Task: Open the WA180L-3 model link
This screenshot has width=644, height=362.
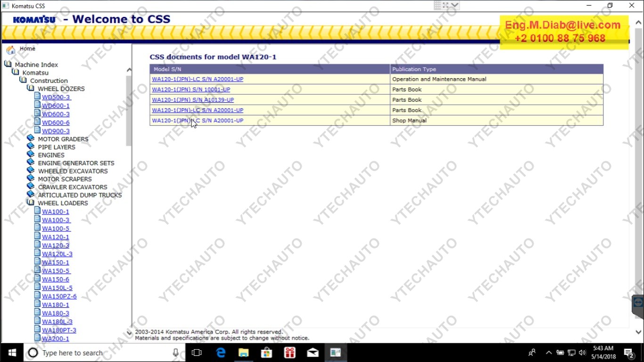Action: (57, 322)
